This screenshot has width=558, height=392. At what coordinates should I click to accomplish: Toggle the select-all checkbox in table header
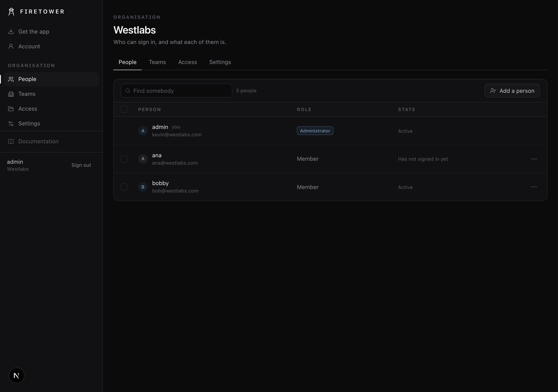pos(124,109)
